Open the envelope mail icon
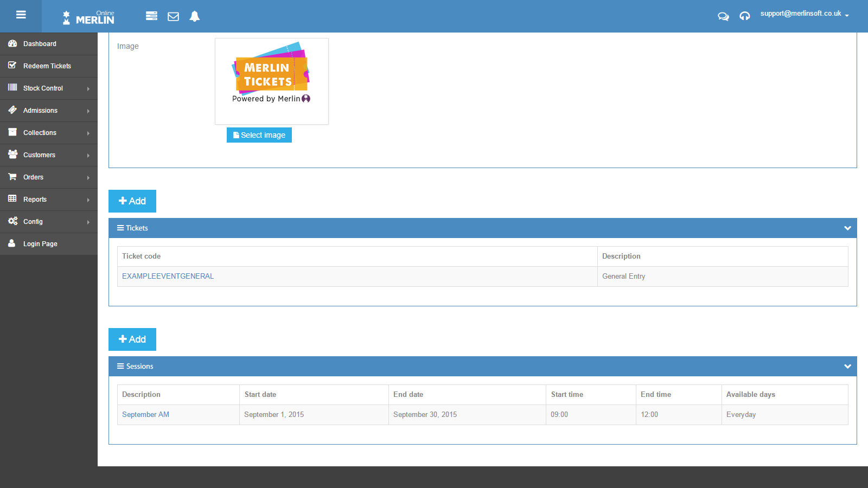868x488 pixels. [x=173, y=17]
